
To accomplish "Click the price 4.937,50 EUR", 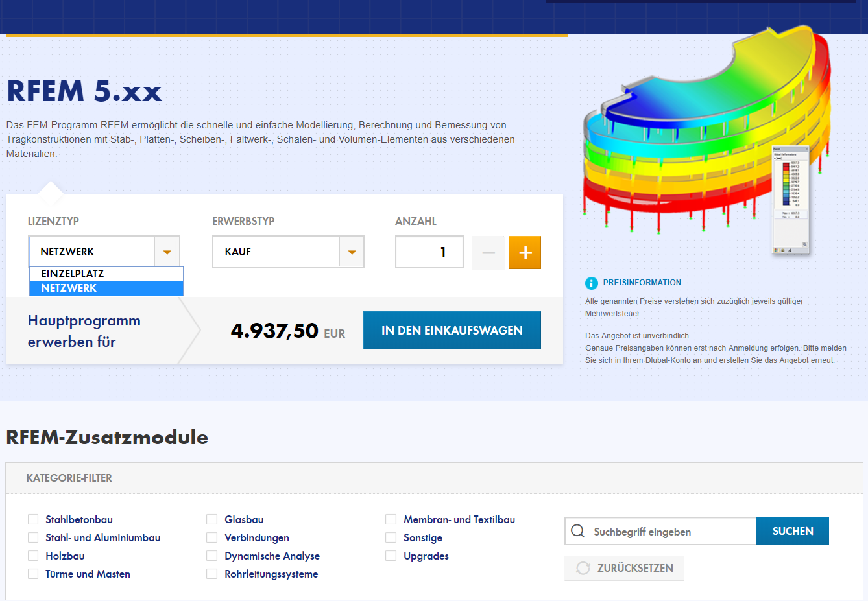I will click(288, 331).
